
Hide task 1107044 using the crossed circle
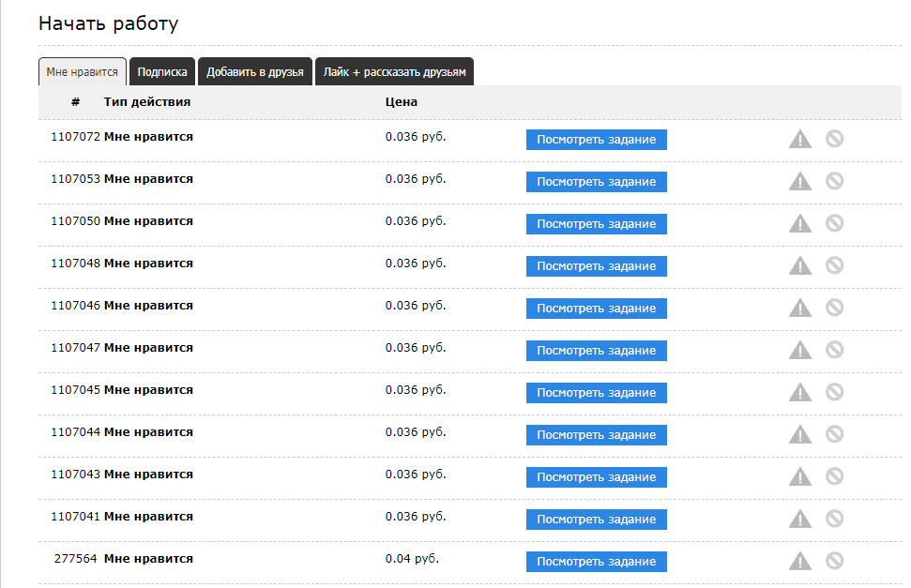834,434
